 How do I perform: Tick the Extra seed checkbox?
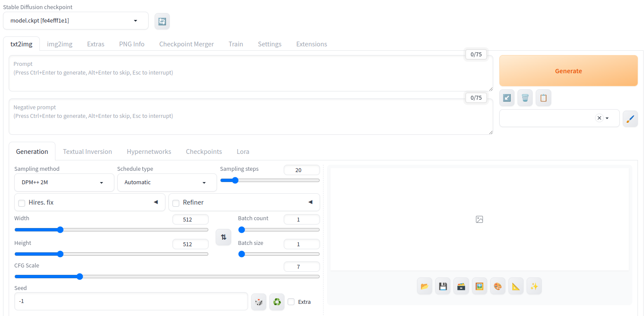[291, 302]
